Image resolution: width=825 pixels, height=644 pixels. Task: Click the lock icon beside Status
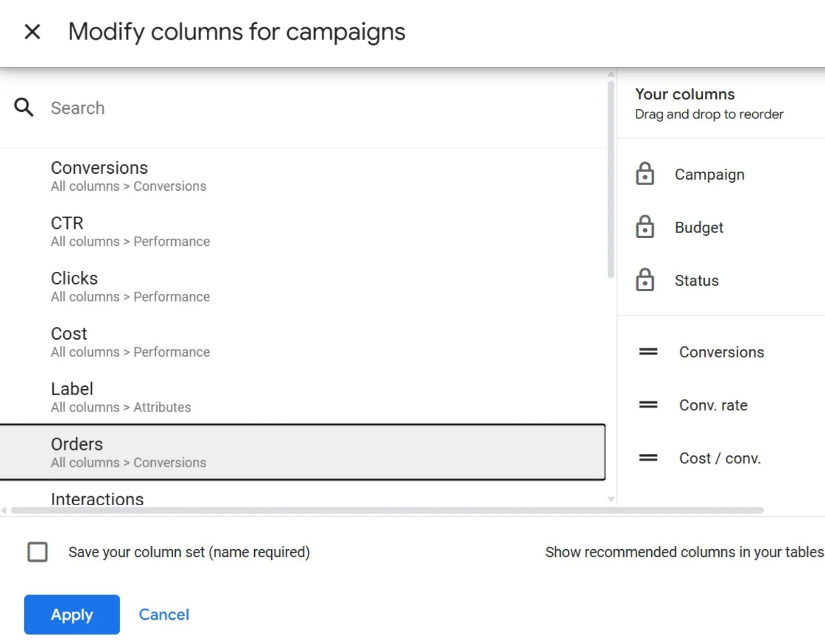click(x=645, y=280)
